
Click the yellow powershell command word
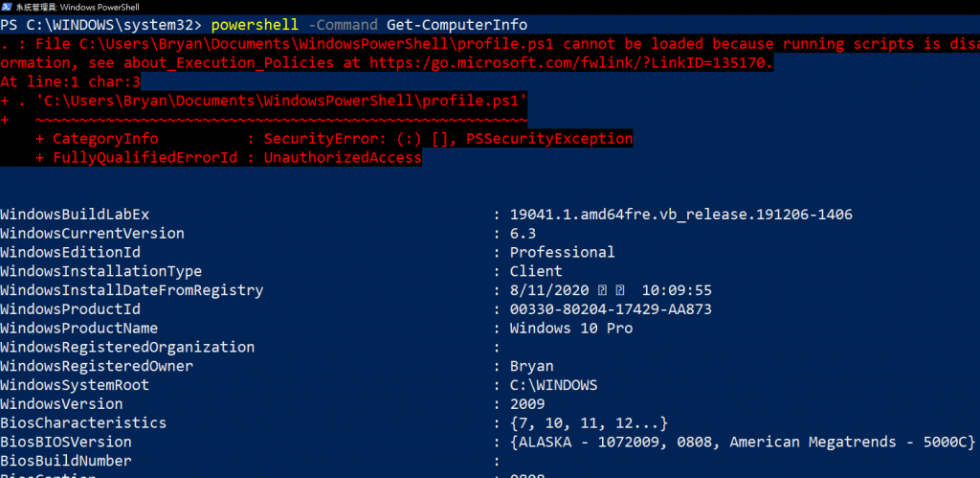click(x=255, y=25)
